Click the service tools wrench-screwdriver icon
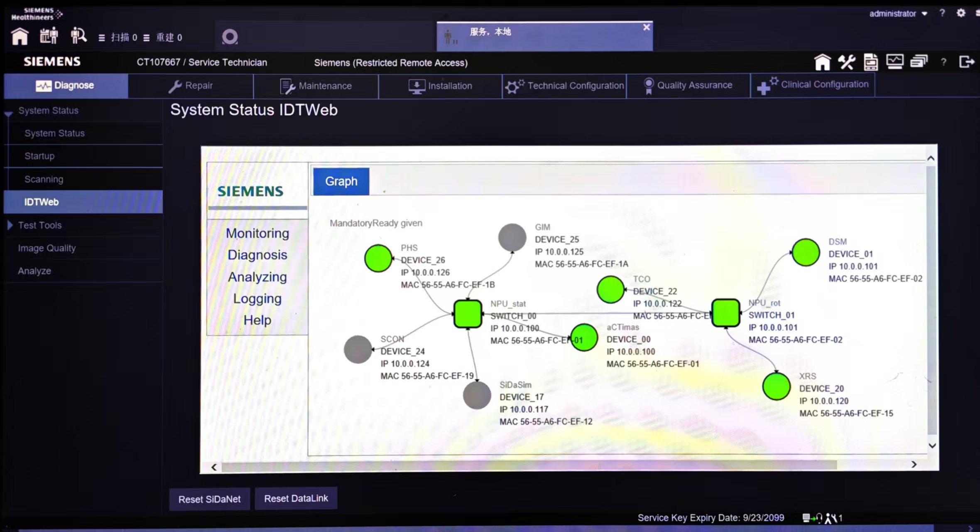Image resolution: width=980 pixels, height=532 pixels. (846, 62)
